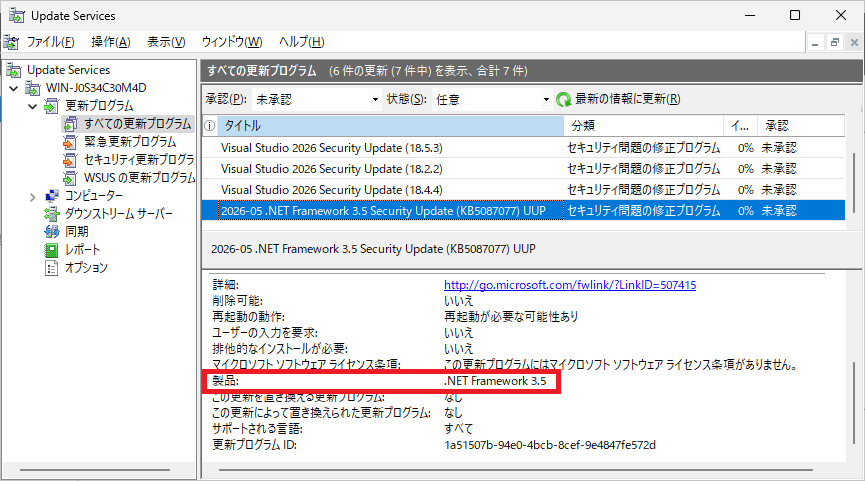The width and height of the screenshot is (865, 481).
Task: Select Visual Studio 2026 Security Update (18.4.4)
Action: (x=523, y=190)
